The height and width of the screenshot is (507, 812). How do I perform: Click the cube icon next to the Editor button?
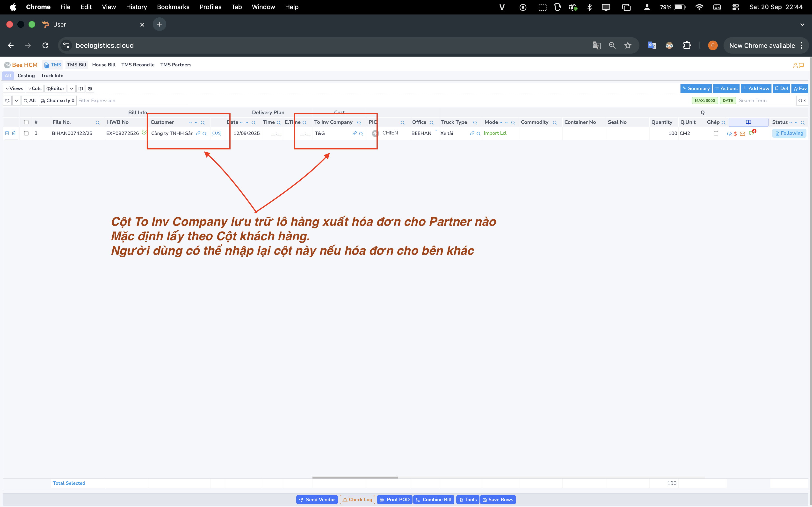(90, 89)
